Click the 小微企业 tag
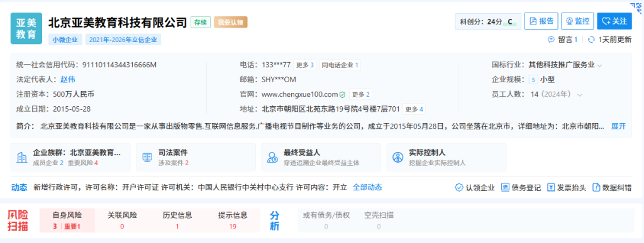 coord(65,40)
